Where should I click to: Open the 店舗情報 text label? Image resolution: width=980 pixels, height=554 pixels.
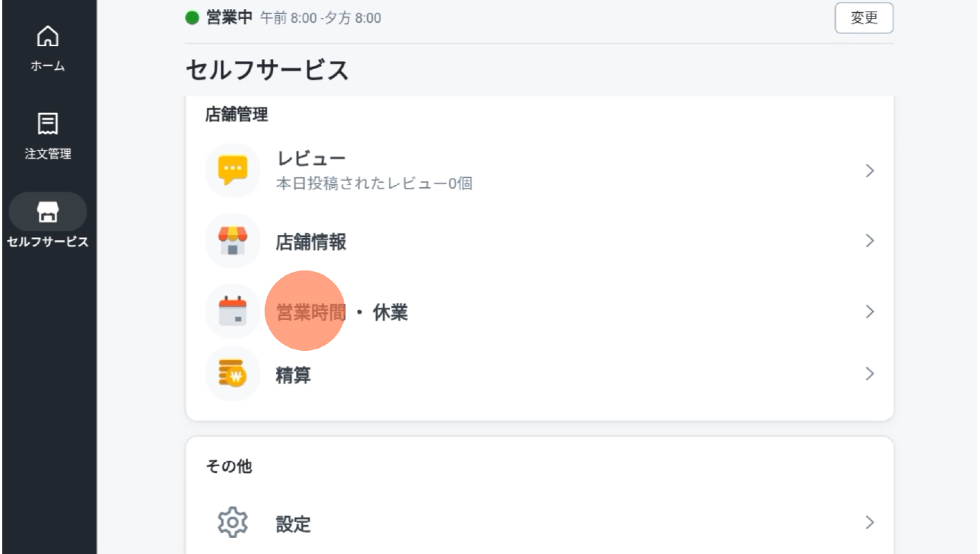coord(311,242)
